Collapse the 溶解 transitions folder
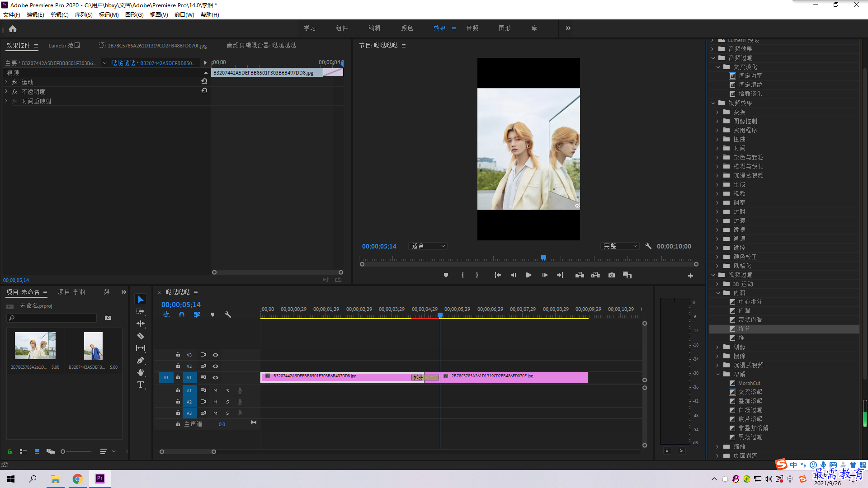Viewport: 868px width, 488px height. coord(718,375)
